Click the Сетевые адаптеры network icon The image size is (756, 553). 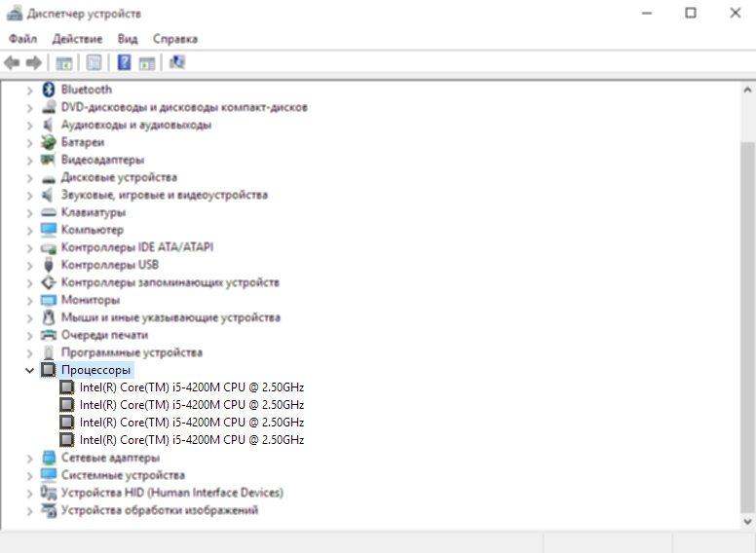point(48,458)
